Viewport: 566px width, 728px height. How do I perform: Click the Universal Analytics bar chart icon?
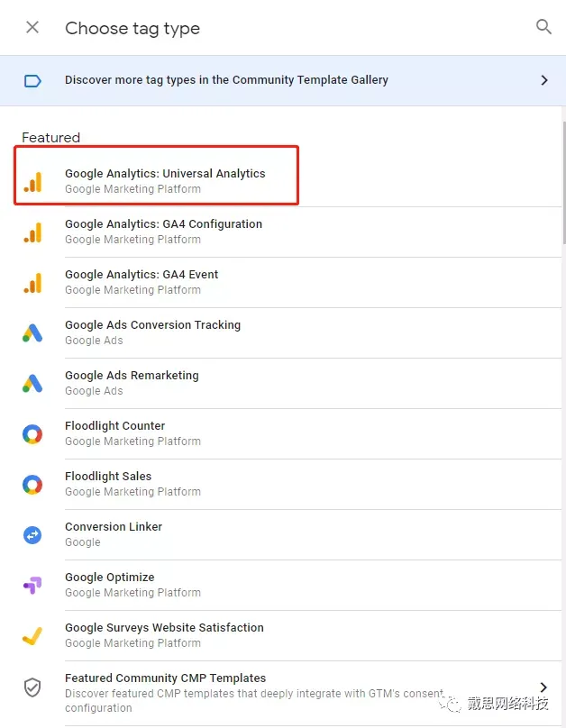pyautogui.click(x=33, y=181)
